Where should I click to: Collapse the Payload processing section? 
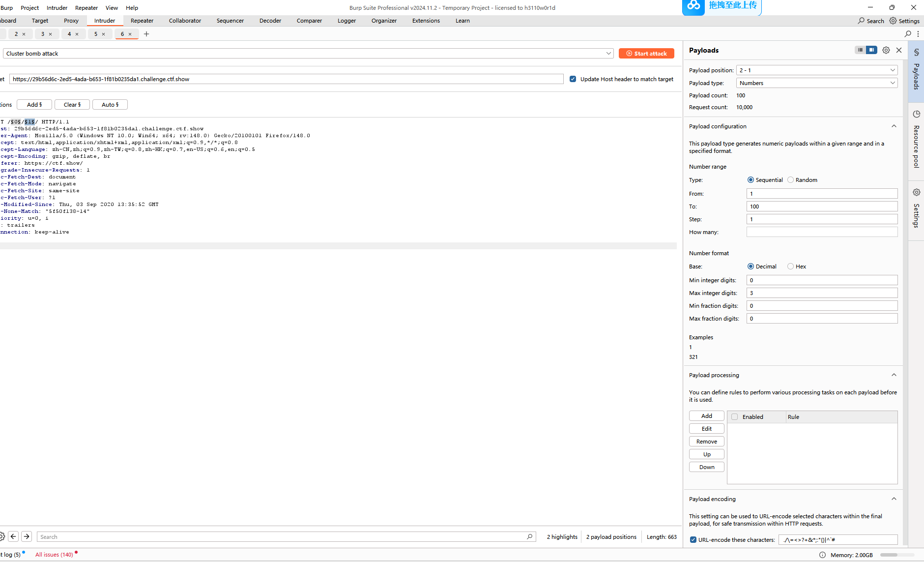pos(894,375)
